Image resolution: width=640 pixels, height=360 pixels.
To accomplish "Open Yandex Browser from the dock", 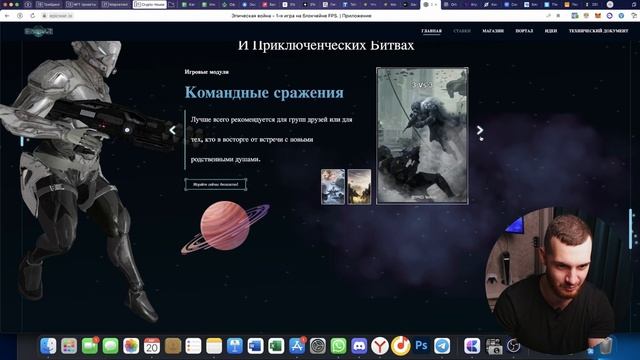I will pyautogui.click(x=380, y=346).
